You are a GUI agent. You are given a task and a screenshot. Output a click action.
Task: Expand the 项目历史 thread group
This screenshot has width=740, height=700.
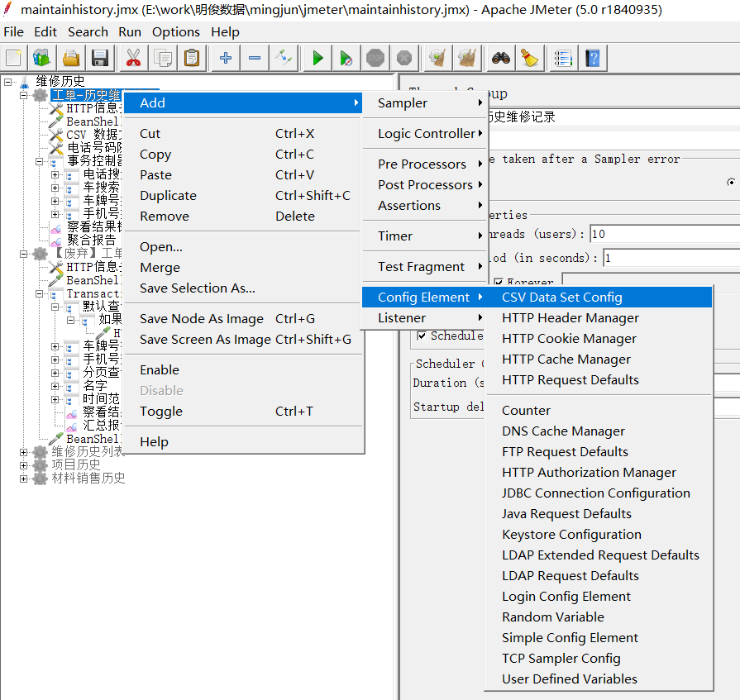[x=24, y=465]
